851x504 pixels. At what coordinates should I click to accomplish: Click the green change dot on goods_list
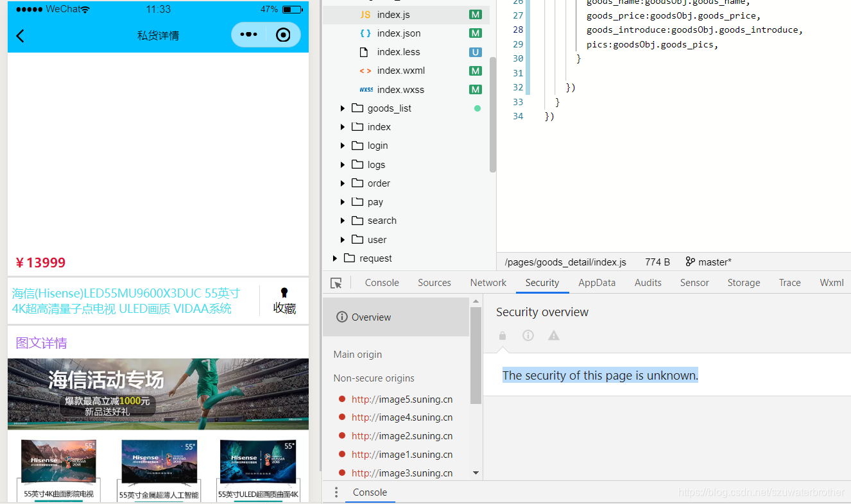point(477,108)
